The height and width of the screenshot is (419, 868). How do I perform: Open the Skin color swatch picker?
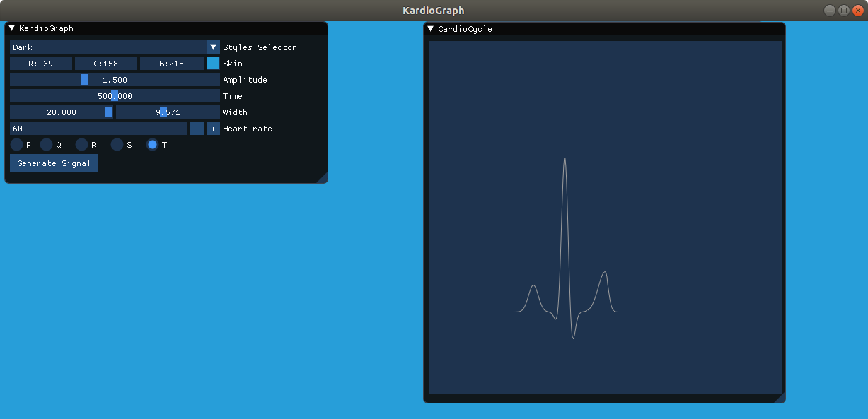point(213,63)
